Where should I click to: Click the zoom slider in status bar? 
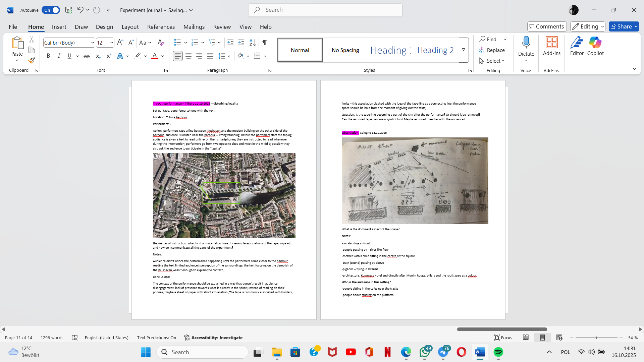tap(596, 338)
